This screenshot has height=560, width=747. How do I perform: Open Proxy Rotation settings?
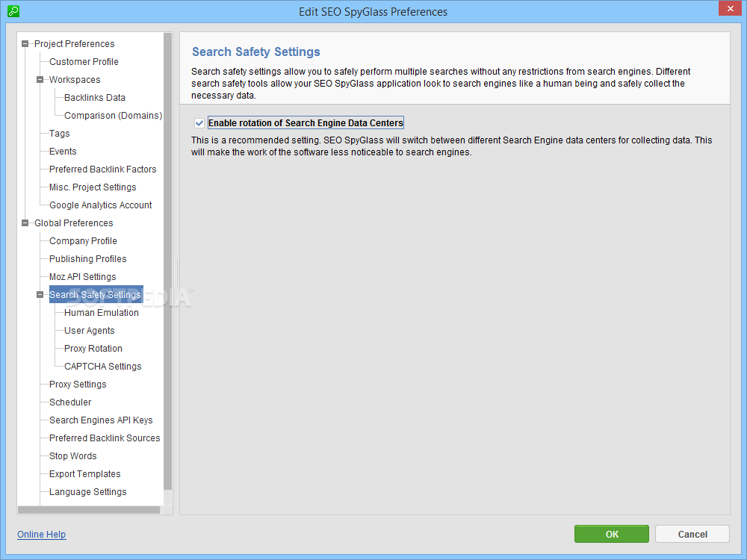(x=93, y=349)
